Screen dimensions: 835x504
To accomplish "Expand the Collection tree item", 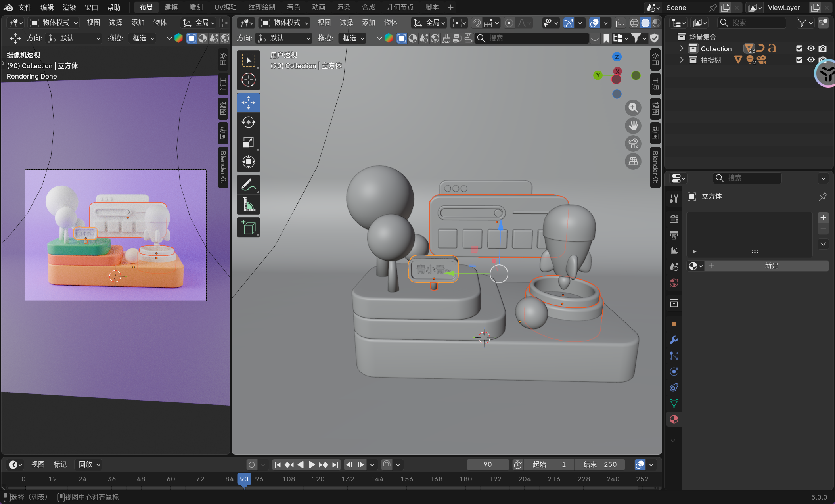I will click(x=682, y=48).
